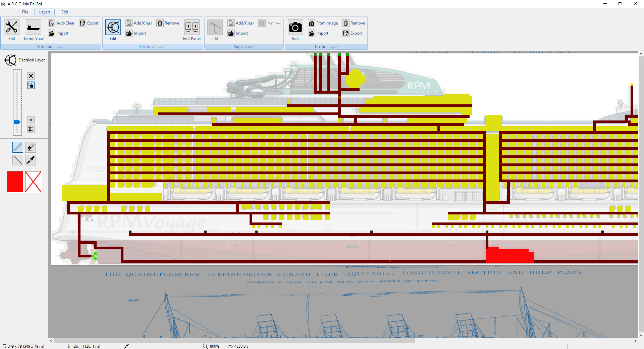Click Ropes Layer Import
The width and height of the screenshot is (644, 349).
click(238, 33)
